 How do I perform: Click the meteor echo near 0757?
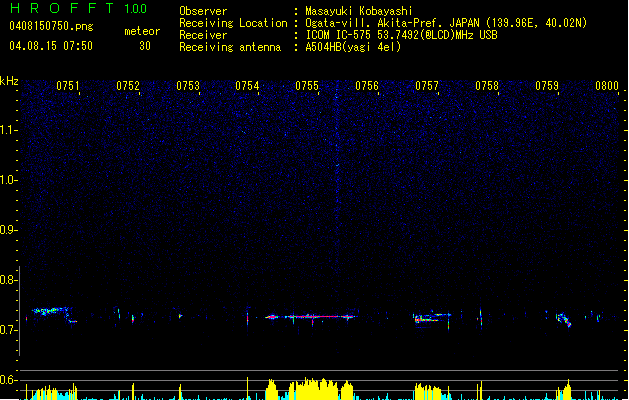click(x=432, y=317)
